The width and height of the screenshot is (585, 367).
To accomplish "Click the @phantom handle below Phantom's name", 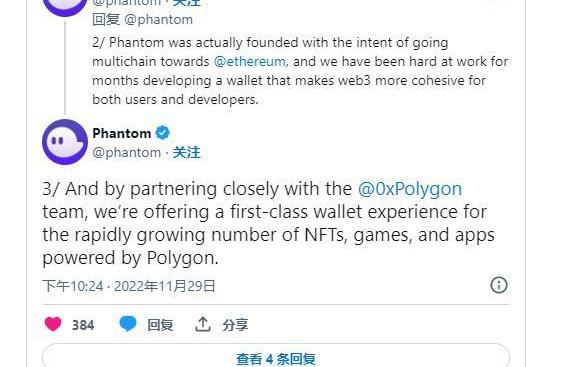I will click(x=127, y=153).
